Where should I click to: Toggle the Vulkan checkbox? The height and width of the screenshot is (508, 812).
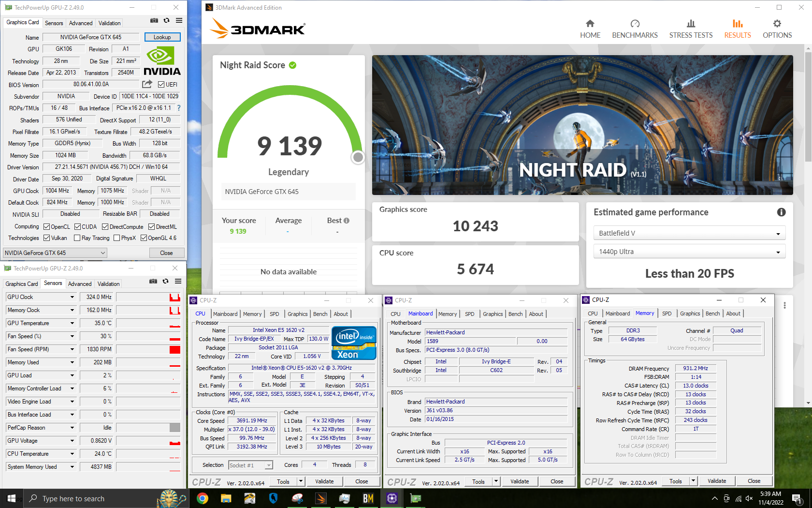[47, 238]
